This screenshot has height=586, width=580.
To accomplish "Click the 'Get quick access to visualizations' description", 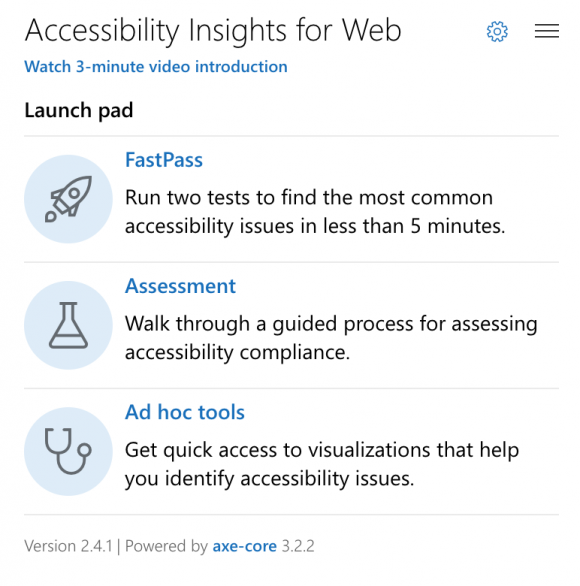I will click(322, 464).
